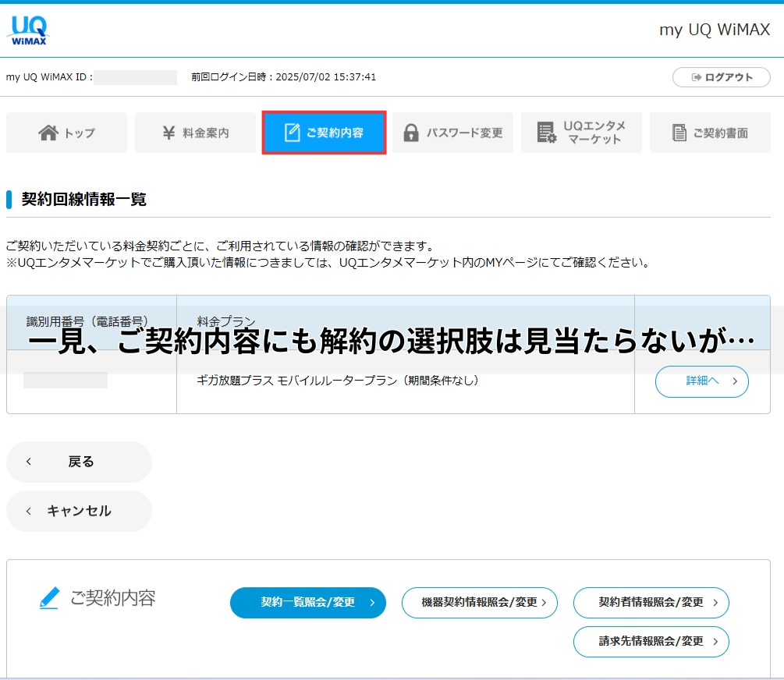The height and width of the screenshot is (680, 784).
Task: Click the padlock icon in パスワード変更 tab
Action: 411,133
